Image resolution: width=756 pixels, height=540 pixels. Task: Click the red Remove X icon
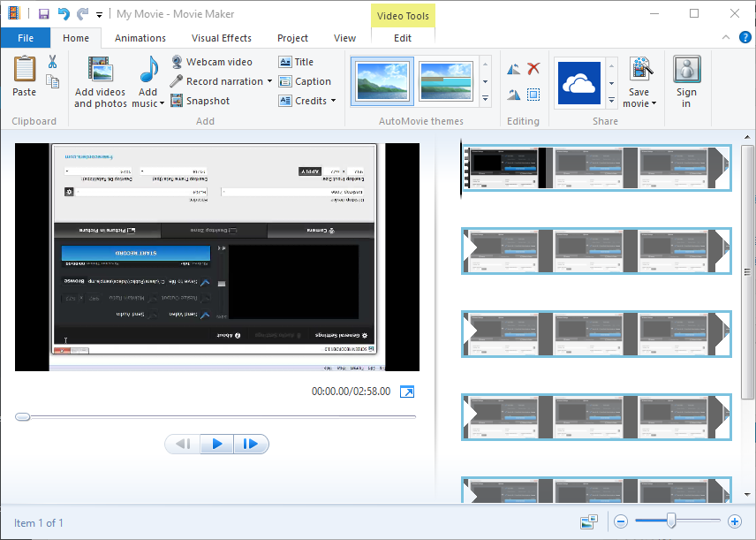pyautogui.click(x=533, y=69)
